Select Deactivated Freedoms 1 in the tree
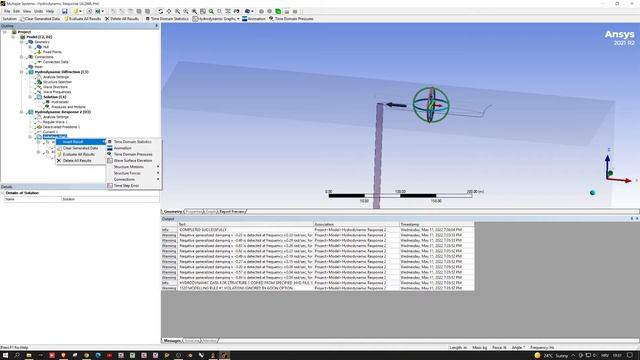Viewport: 640px width, 360px height. pyautogui.click(x=61, y=127)
